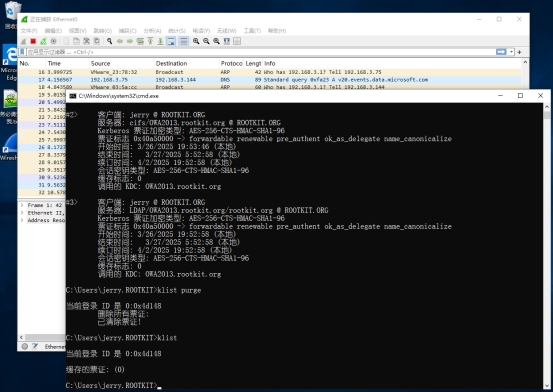Open the 编辑(E) menu in Wireshark
Image resolution: width=553 pixels, height=392 pixels.
53,31
